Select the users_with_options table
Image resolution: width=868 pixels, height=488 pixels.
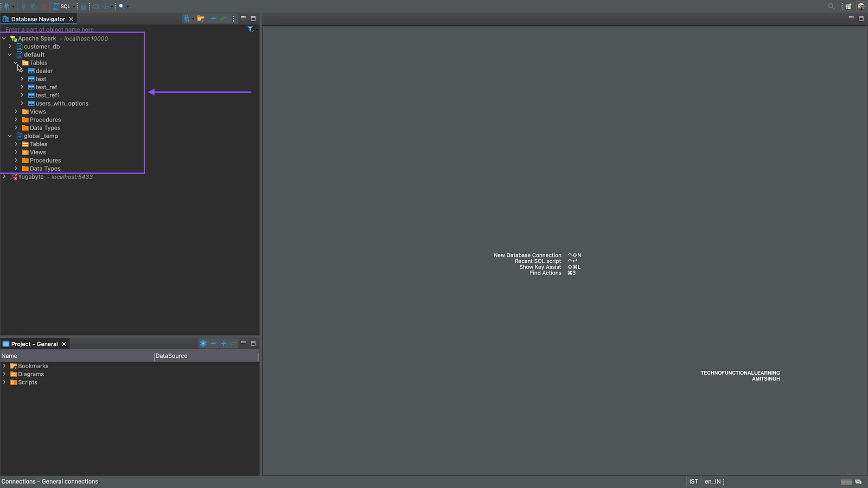coord(61,104)
